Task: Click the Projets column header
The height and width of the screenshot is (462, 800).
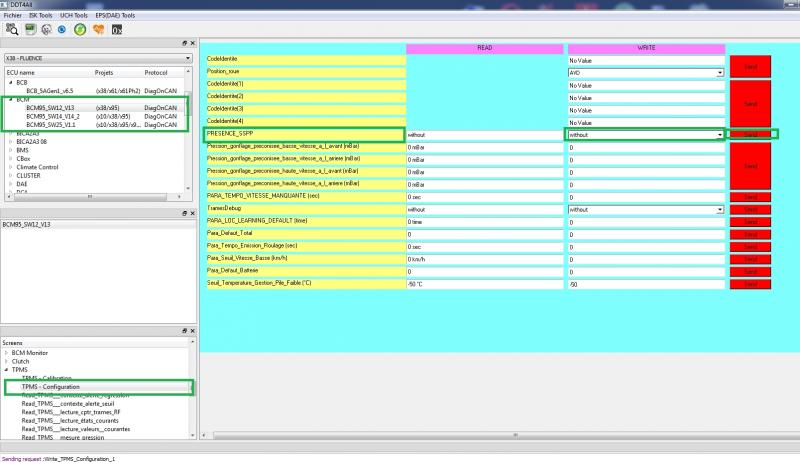Action: pyautogui.click(x=104, y=73)
